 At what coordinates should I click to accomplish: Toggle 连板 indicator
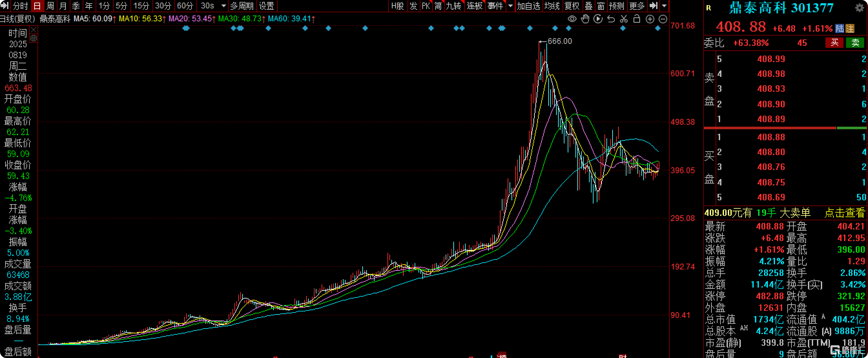click(x=474, y=6)
